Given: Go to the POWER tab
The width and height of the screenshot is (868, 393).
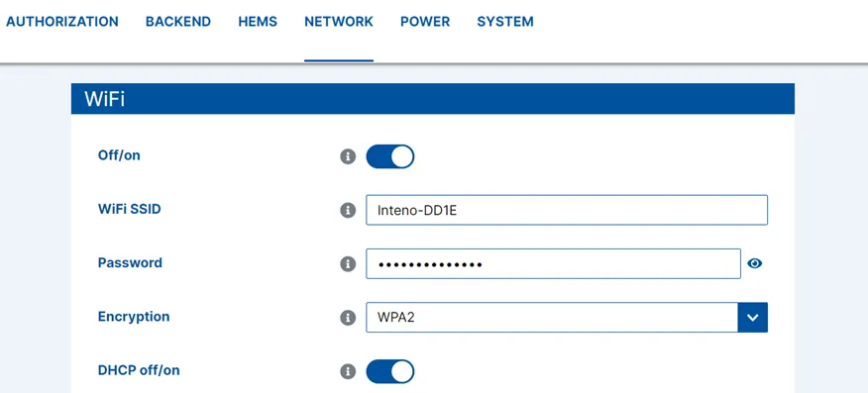Looking at the screenshot, I should click(x=425, y=22).
